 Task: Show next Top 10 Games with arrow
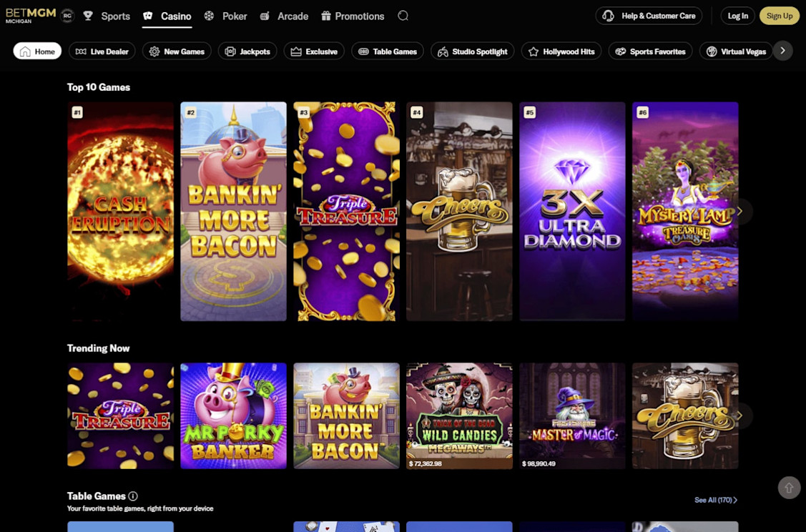(740, 211)
